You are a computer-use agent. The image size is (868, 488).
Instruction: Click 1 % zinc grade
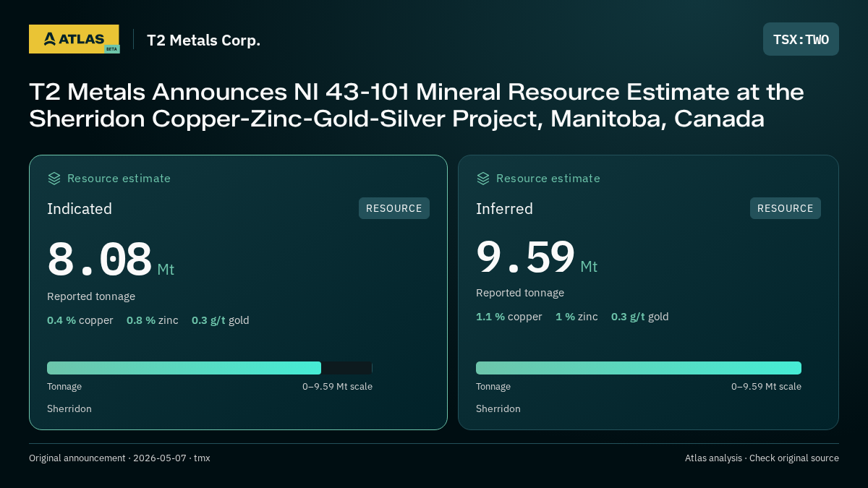click(576, 317)
